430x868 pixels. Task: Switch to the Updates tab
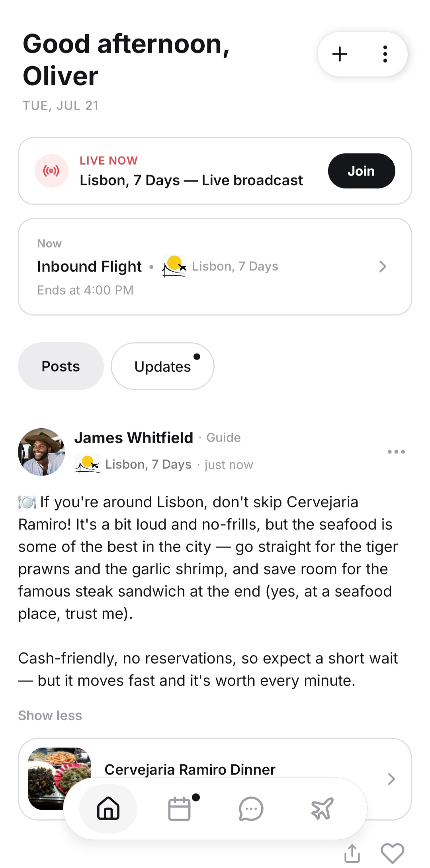pyautogui.click(x=162, y=366)
